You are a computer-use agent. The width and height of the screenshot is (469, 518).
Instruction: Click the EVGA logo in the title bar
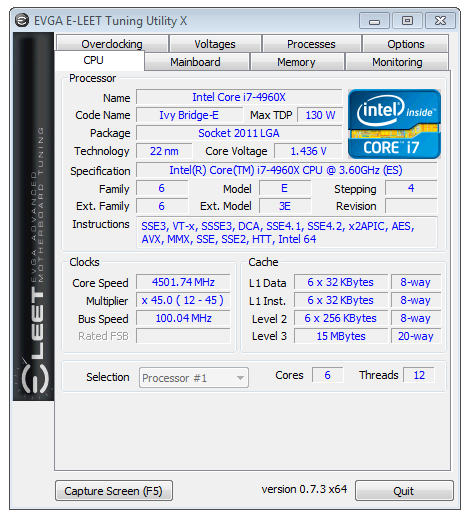pos(22,21)
